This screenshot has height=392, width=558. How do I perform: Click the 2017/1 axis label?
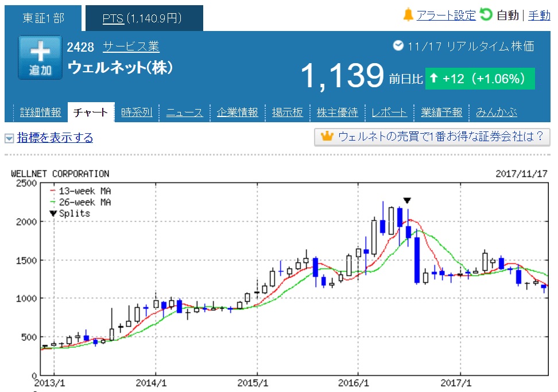pos(456,383)
